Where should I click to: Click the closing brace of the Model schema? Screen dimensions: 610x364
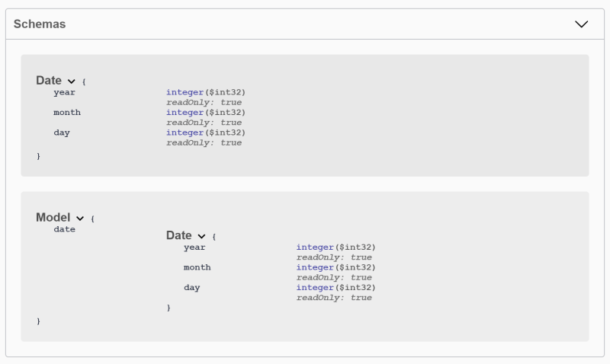click(39, 321)
